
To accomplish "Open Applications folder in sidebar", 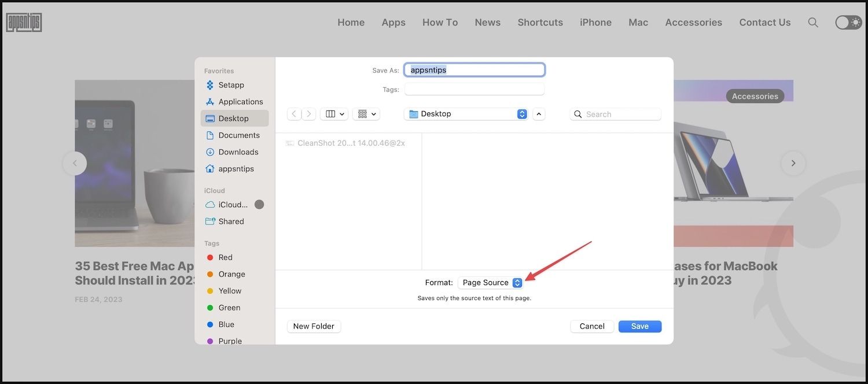I will pos(240,102).
